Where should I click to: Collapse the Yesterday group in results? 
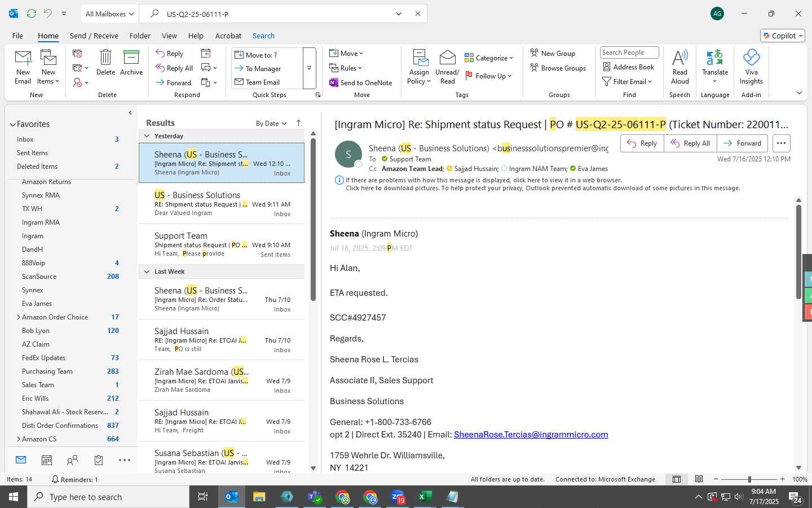[x=147, y=136]
